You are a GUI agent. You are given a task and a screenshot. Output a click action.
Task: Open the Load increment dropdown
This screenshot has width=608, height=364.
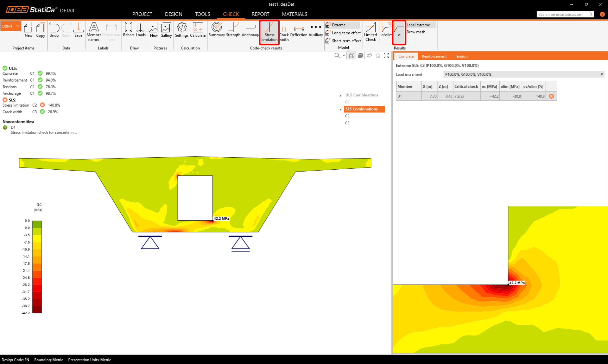tap(523, 74)
